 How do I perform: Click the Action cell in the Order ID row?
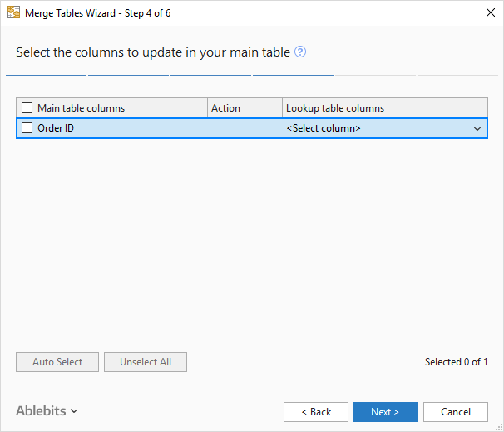pos(245,128)
